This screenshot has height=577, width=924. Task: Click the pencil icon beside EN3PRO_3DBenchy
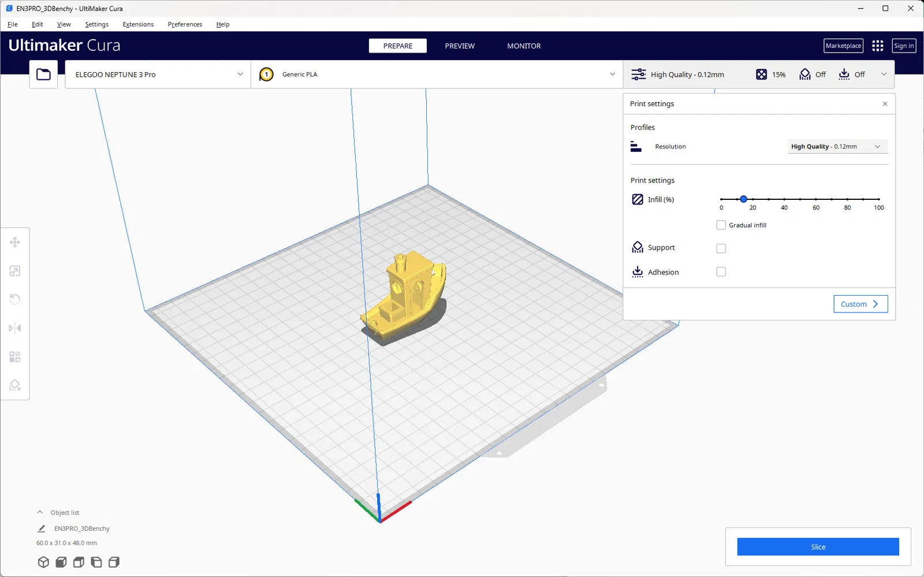click(x=42, y=528)
